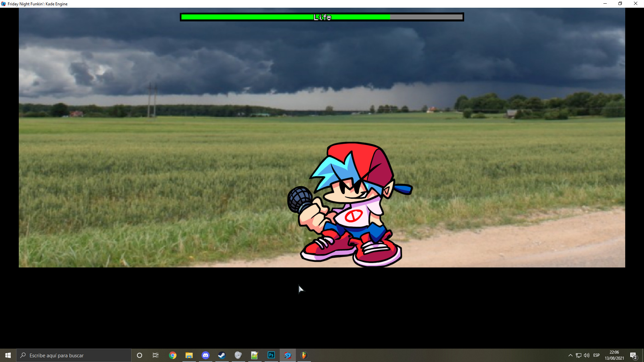Open the calendar by clicking the clock
The width and height of the screenshot is (644, 362).
[x=614, y=355]
